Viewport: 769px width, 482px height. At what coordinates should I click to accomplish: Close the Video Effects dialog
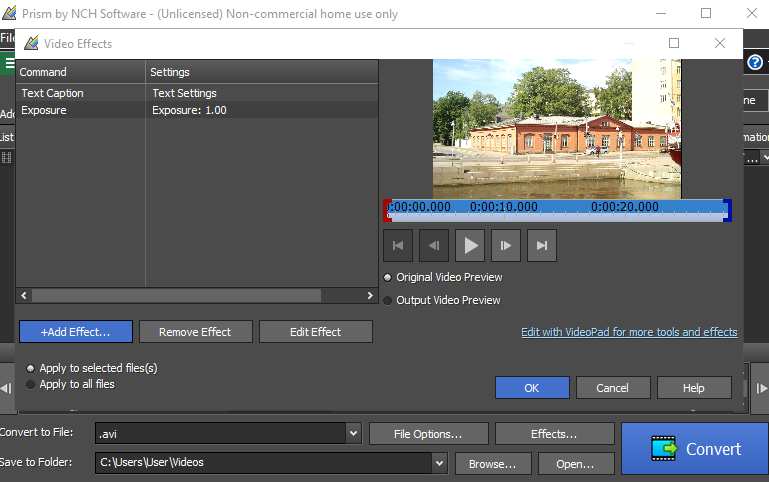pyautogui.click(x=719, y=43)
